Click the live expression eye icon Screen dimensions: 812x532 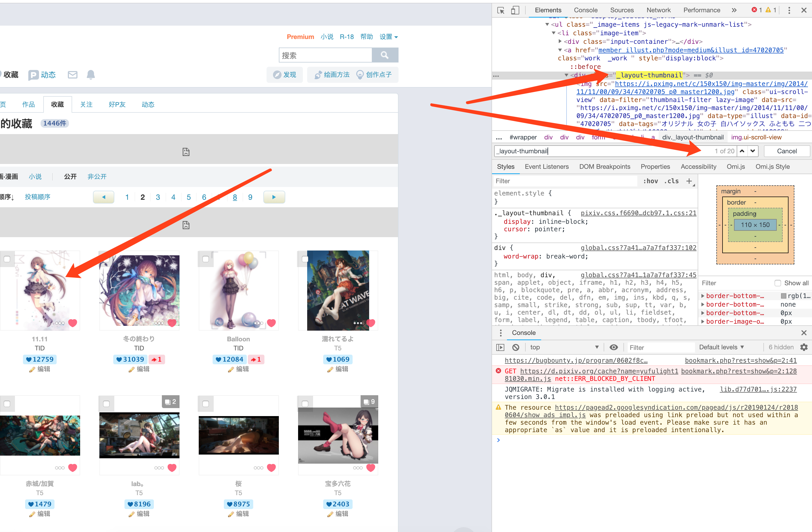[614, 347]
